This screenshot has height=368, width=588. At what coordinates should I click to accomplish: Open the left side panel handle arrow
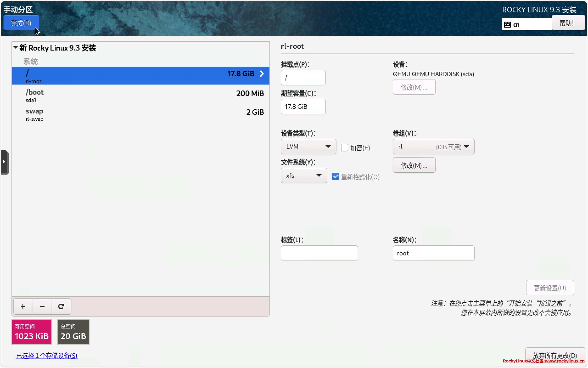4,162
